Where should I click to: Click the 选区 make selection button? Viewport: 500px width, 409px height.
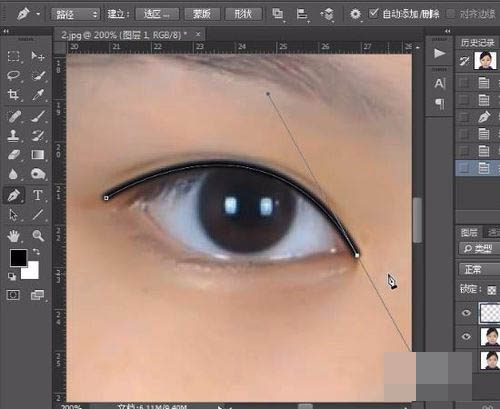tap(157, 14)
